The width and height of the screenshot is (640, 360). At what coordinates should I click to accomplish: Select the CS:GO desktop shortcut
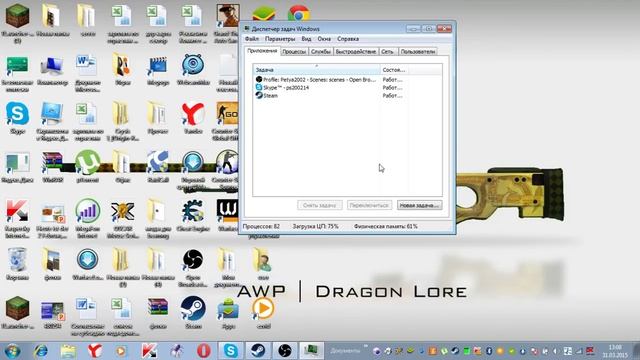coord(227,122)
